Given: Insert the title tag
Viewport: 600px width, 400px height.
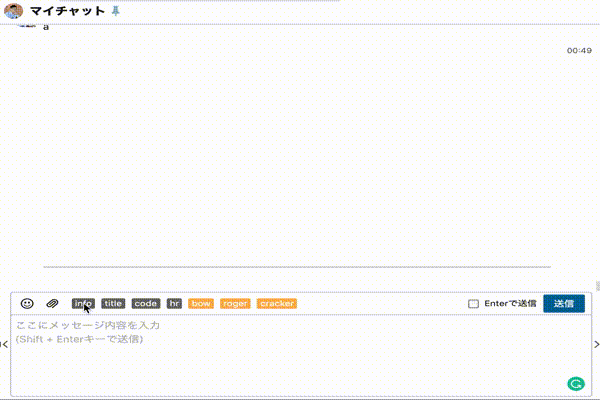Looking at the screenshot, I should click(113, 304).
